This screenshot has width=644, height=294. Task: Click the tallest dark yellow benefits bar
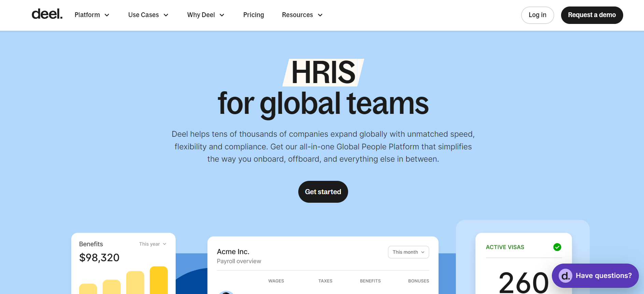point(159,280)
